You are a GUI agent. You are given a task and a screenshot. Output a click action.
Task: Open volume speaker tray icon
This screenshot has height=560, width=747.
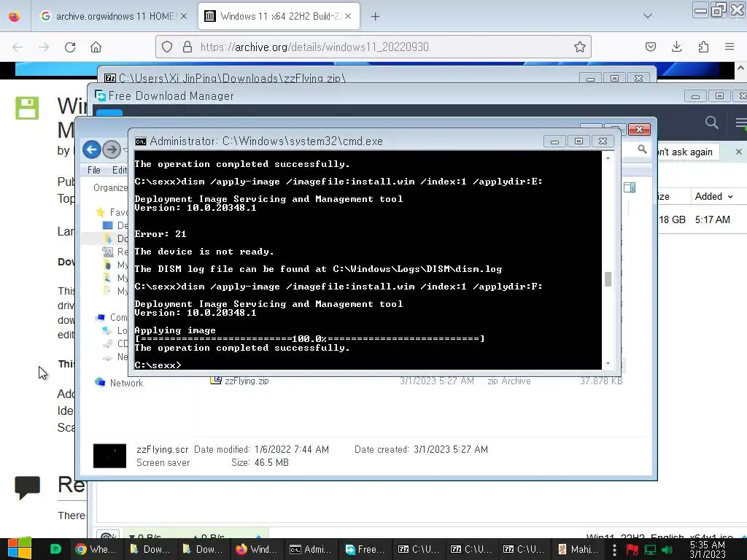(x=667, y=550)
